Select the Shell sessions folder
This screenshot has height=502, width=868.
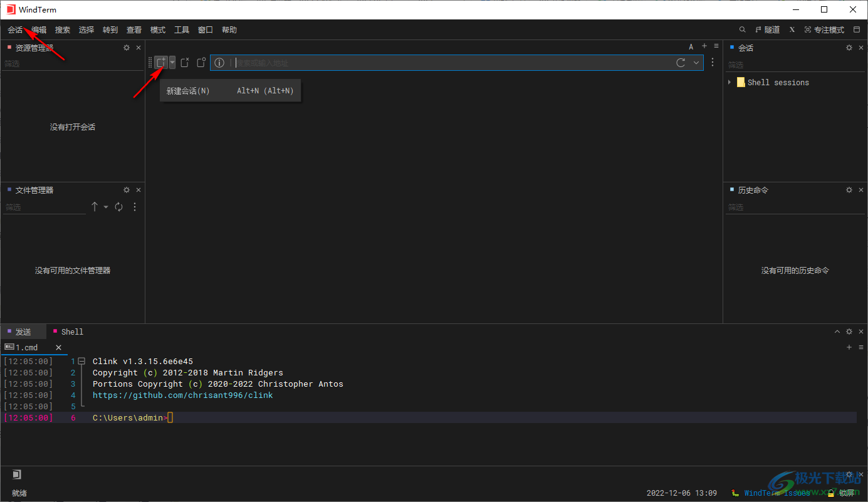tap(773, 82)
